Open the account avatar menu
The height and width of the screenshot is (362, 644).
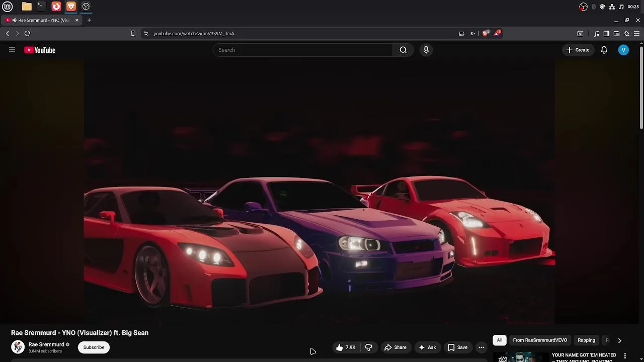(623, 50)
